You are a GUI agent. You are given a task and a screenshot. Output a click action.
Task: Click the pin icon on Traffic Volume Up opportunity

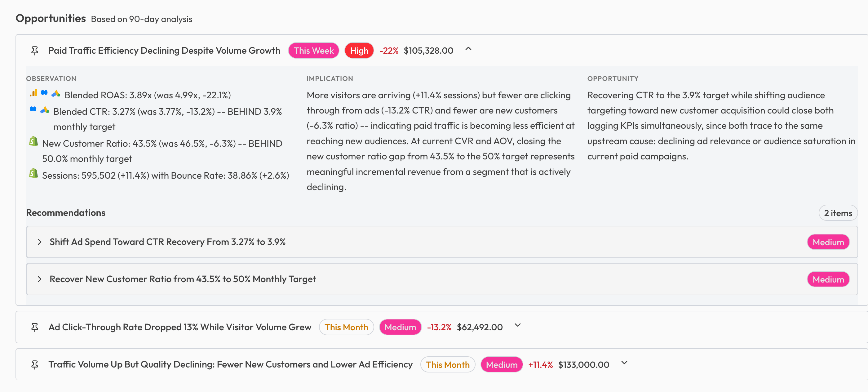(x=35, y=364)
